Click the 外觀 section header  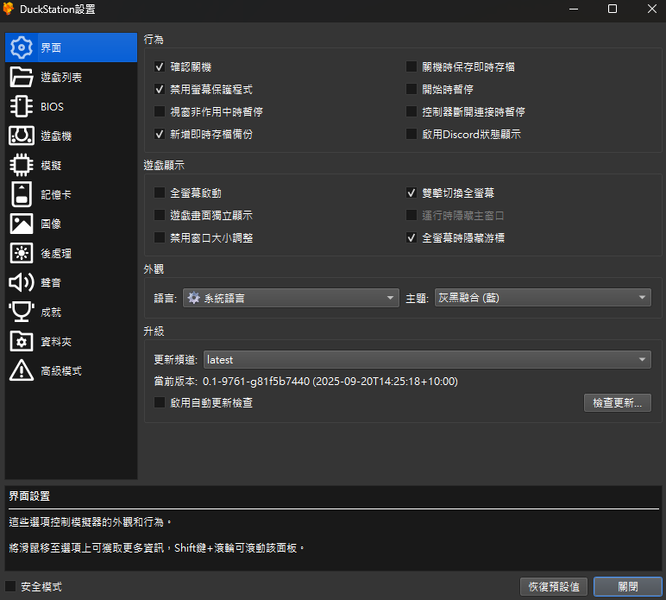pos(153,269)
